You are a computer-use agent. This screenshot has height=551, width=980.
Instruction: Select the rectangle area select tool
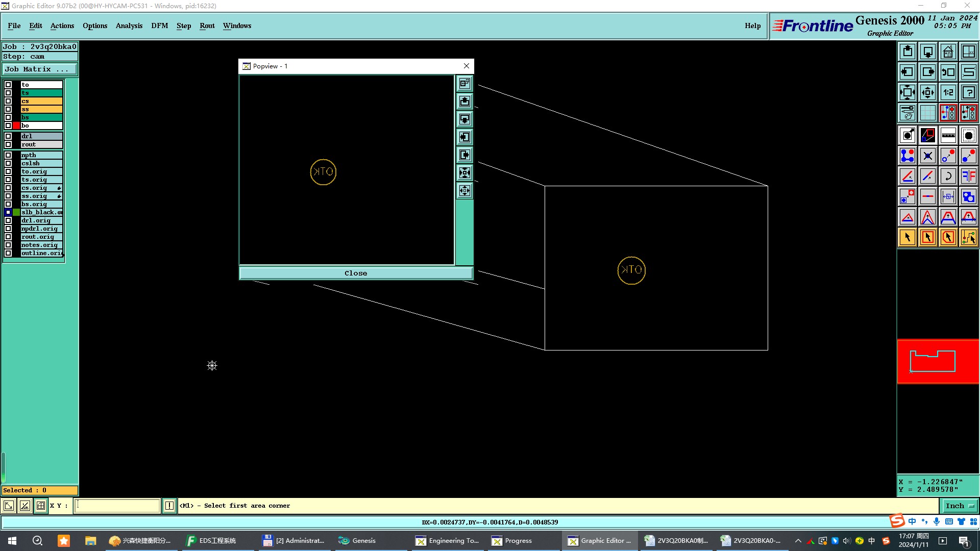pos(928,237)
